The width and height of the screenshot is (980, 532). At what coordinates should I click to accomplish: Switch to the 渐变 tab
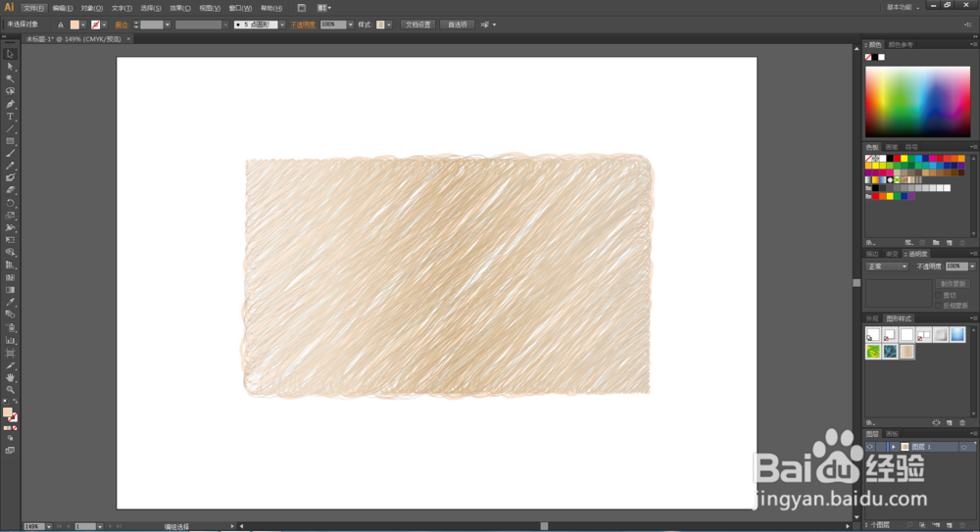click(892, 254)
